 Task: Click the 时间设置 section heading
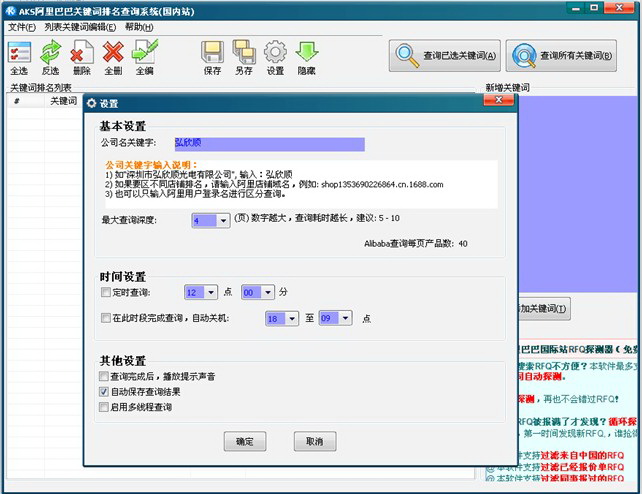[x=123, y=277]
